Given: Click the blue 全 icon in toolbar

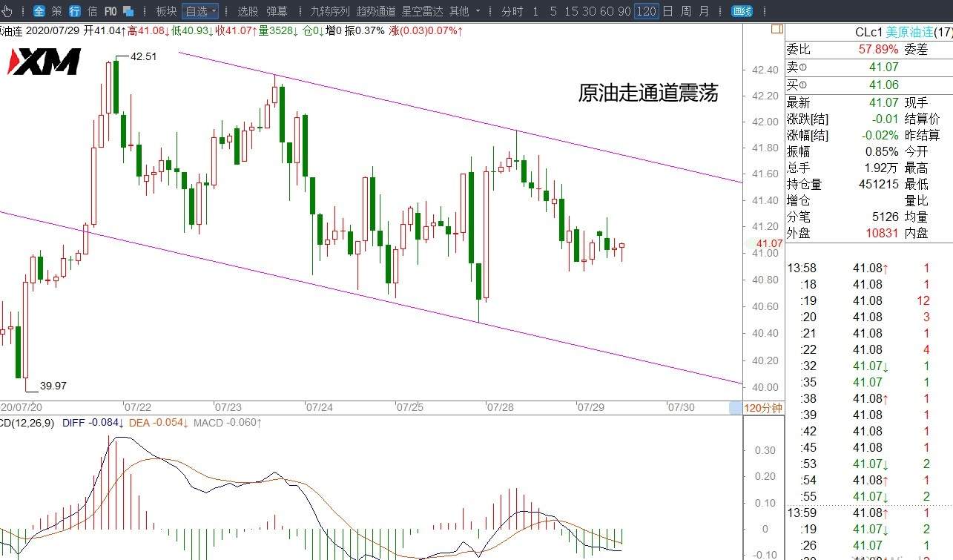Looking at the screenshot, I should pyautogui.click(x=39, y=11).
